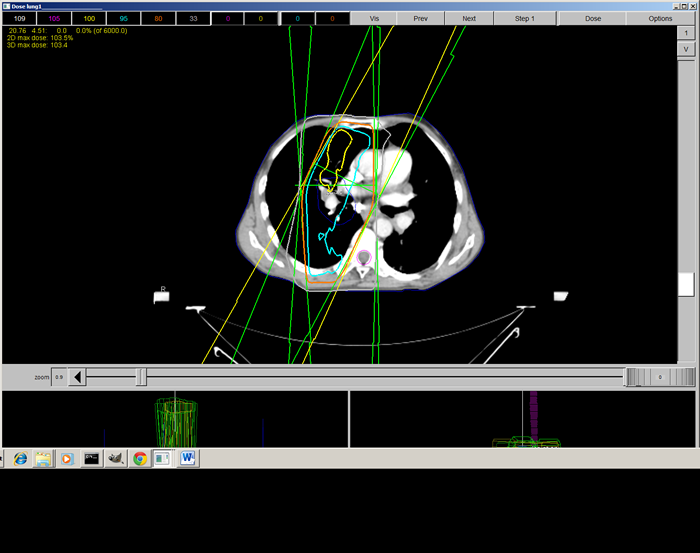
Task: Toggle the 80 isodose level box
Action: pos(158,18)
